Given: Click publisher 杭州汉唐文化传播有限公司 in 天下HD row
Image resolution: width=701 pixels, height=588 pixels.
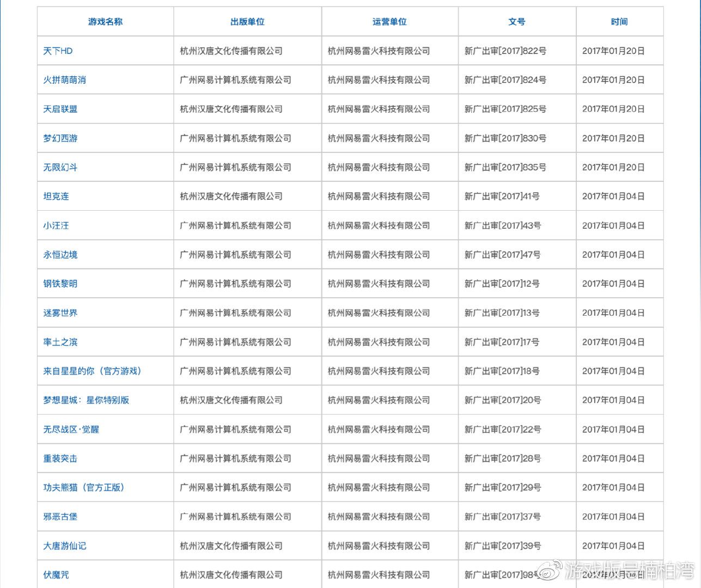Looking at the screenshot, I should coord(231,51).
